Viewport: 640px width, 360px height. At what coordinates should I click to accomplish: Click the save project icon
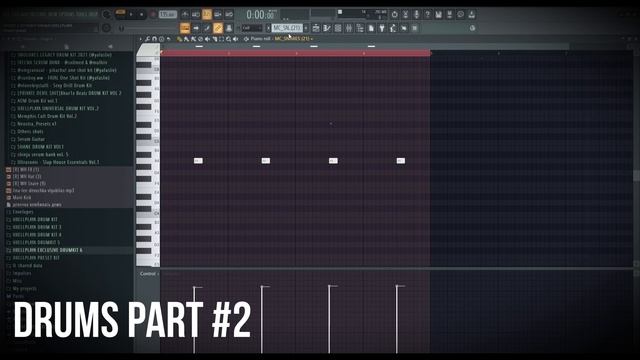(438, 14)
